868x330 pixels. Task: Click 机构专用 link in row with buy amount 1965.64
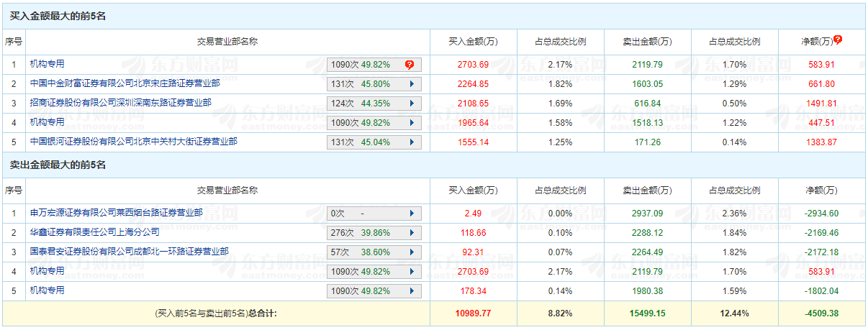(47, 122)
